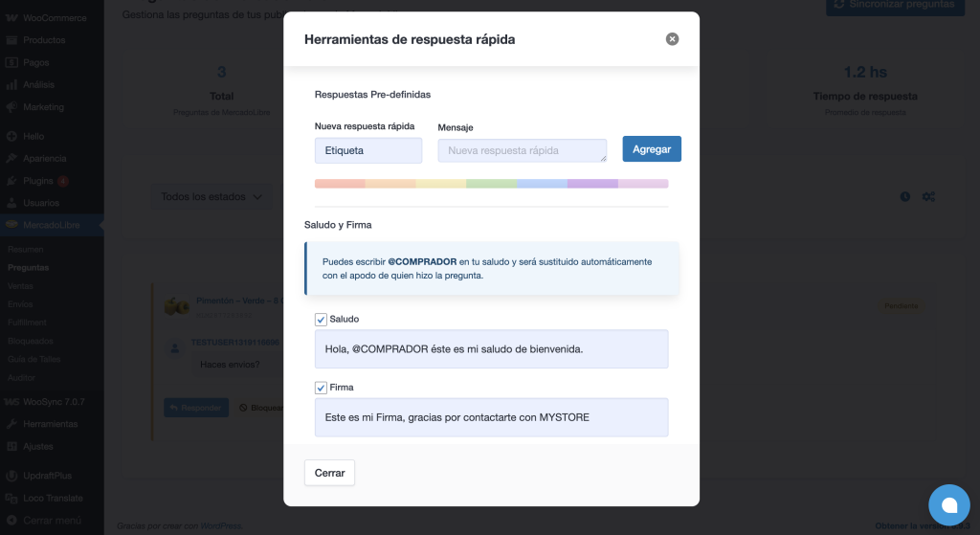
Task: Focus the Nueva respuesta rápida message textarea
Action: [522, 150]
